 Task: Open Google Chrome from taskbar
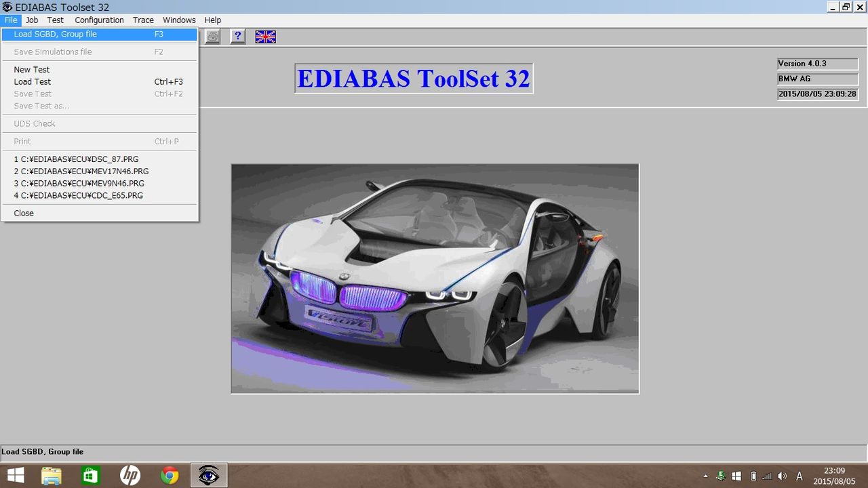click(x=170, y=476)
